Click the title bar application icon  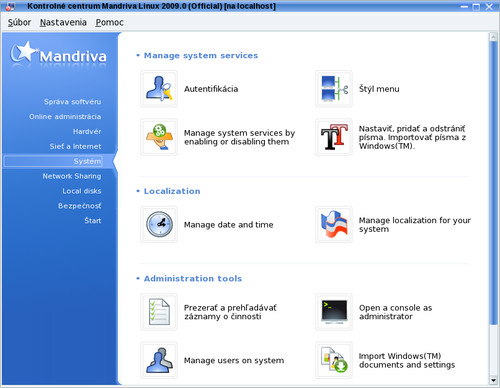click(x=10, y=6)
